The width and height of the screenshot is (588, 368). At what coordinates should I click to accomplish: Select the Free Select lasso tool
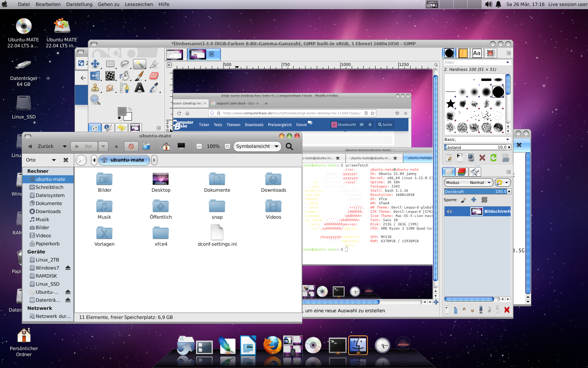(125, 64)
